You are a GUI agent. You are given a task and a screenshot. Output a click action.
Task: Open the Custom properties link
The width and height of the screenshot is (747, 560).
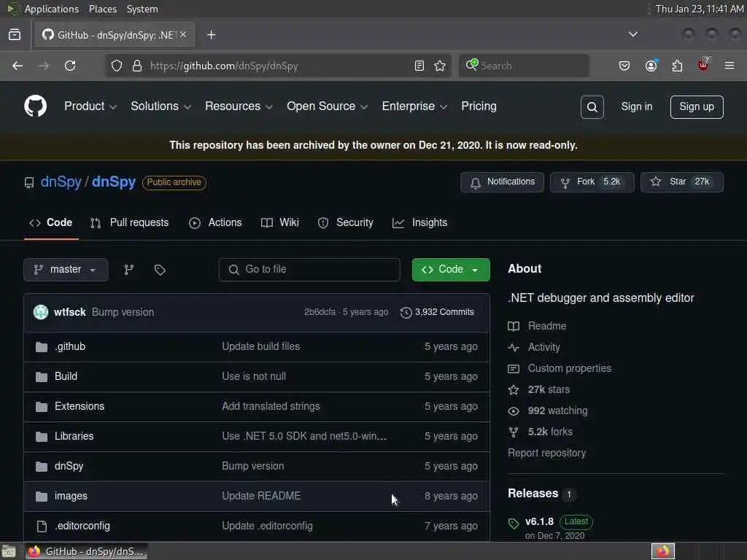click(x=560, y=368)
